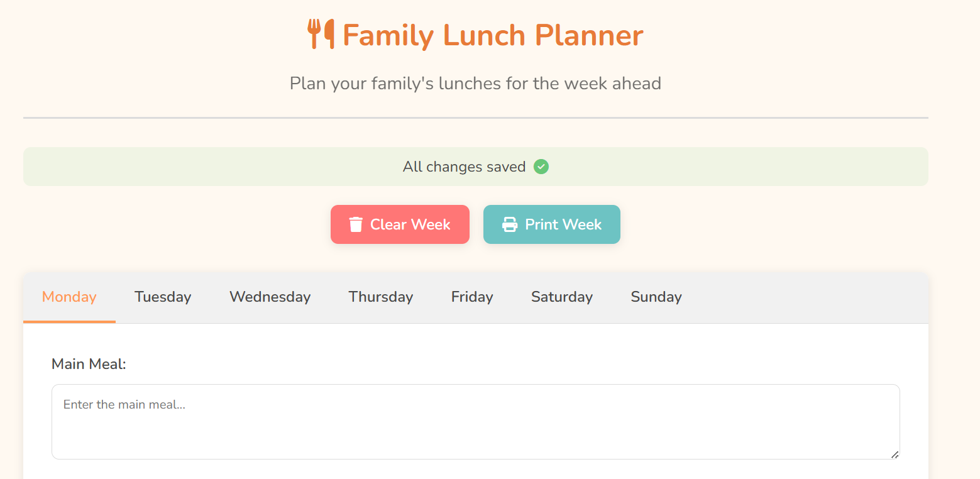
Task: Click the printer icon
Action: (x=509, y=224)
